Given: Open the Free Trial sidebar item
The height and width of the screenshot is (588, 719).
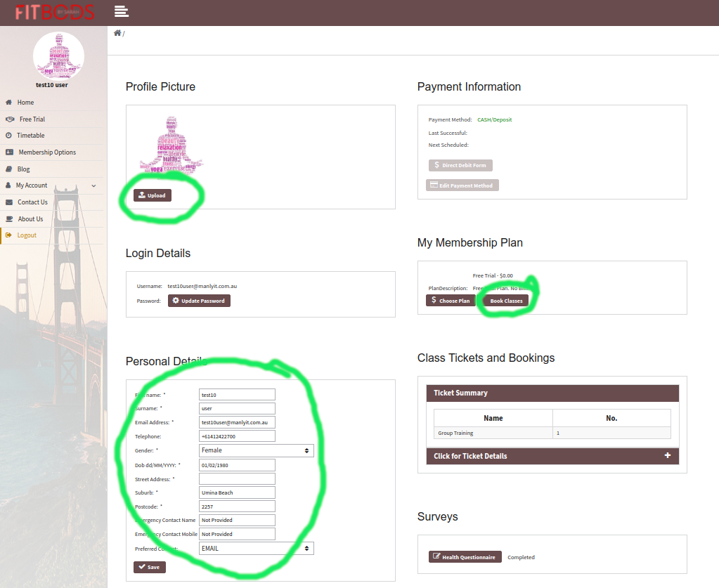Looking at the screenshot, I should [32, 119].
